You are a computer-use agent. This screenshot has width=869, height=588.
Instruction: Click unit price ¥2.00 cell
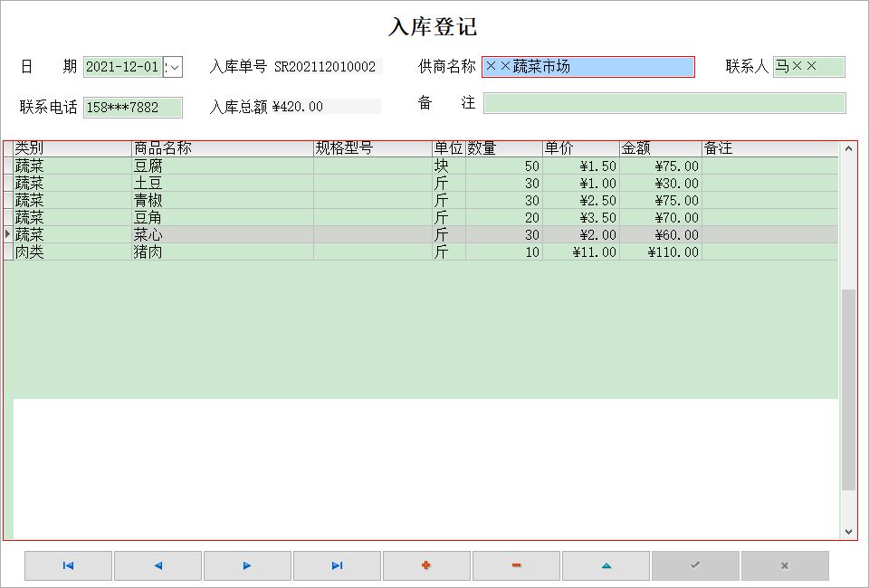pos(581,235)
